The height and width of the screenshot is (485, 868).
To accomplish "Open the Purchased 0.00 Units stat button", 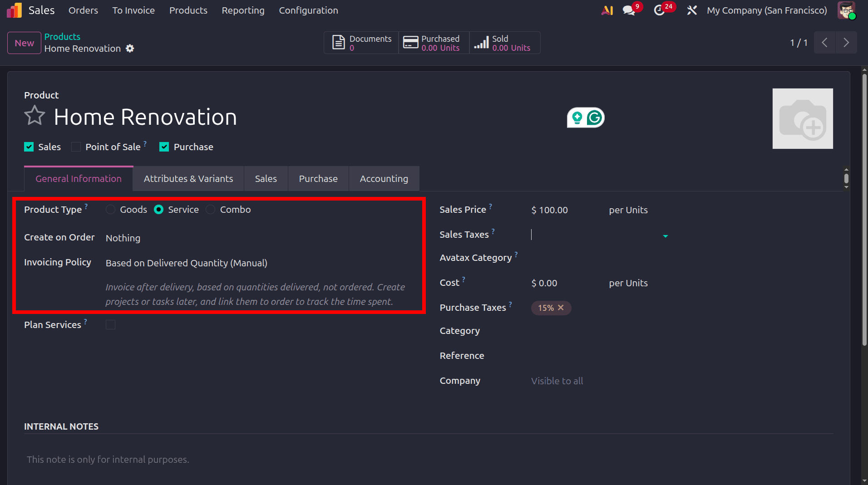I will coord(434,43).
